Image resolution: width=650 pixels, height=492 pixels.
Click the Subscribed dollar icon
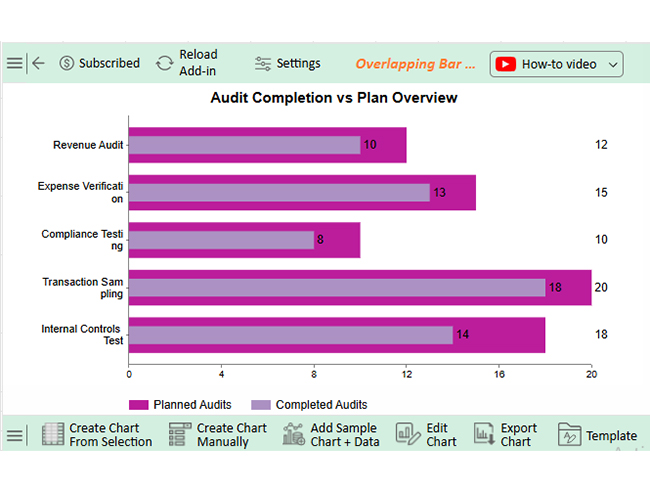67,63
